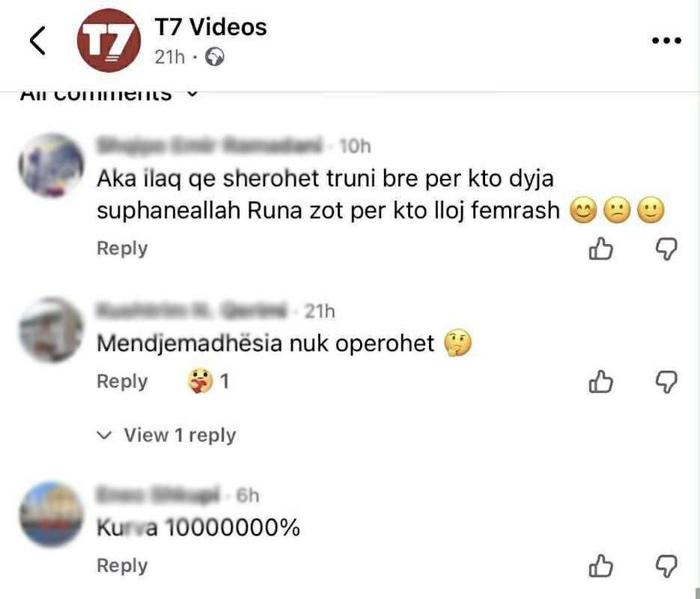The width and height of the screenshot is (700, 599).
Task: Dislike the comment posted 6h ago
Action: click(666, 566)
